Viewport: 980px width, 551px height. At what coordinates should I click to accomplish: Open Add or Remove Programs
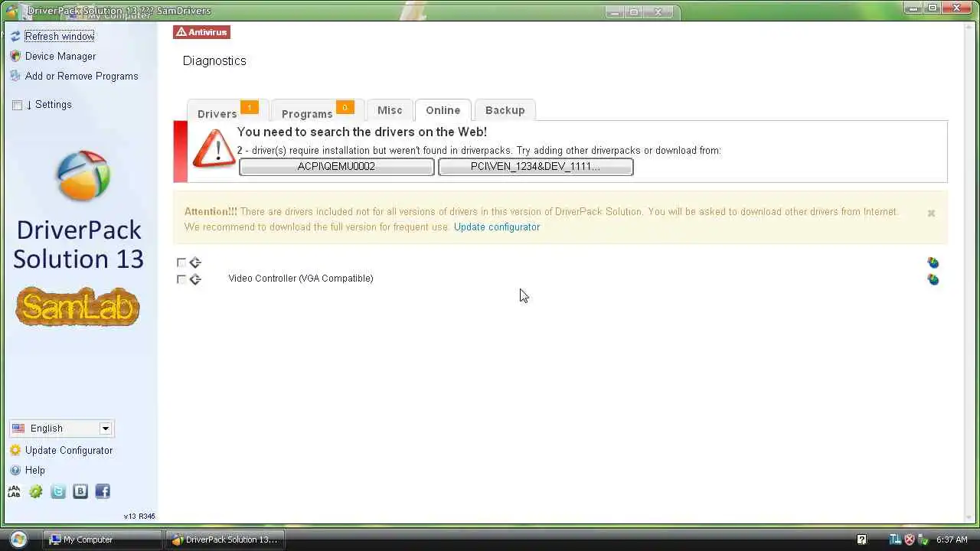(x=82, y=76)
